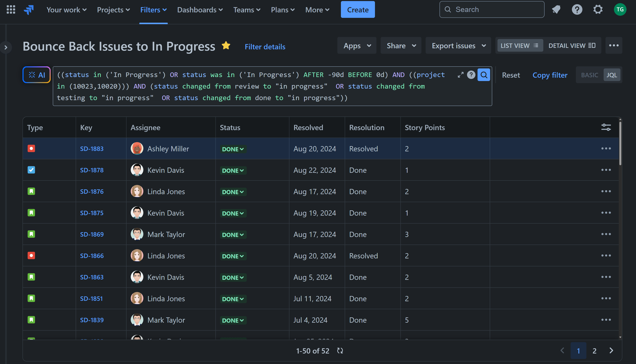Switch to DETAIL VIEW
This screenshot has width=636, height=364.
coord(573,45)
